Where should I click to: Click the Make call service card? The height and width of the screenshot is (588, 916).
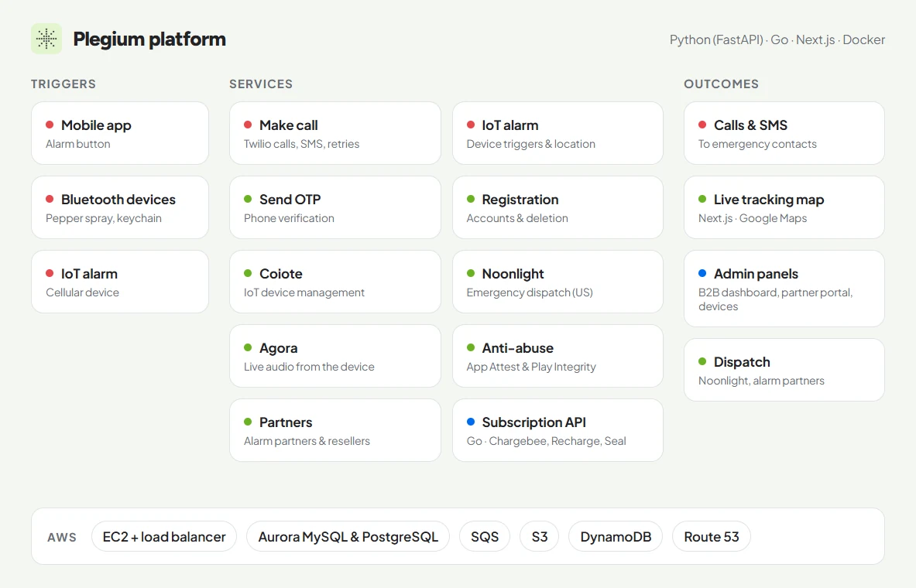pos(335,133)
